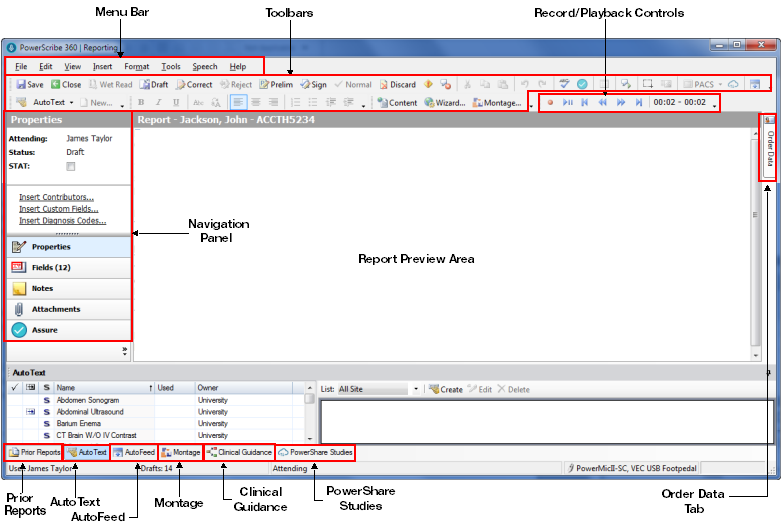783x526 pixels.
Task: Click Insert Contributors link
Action: click(56, 197)
